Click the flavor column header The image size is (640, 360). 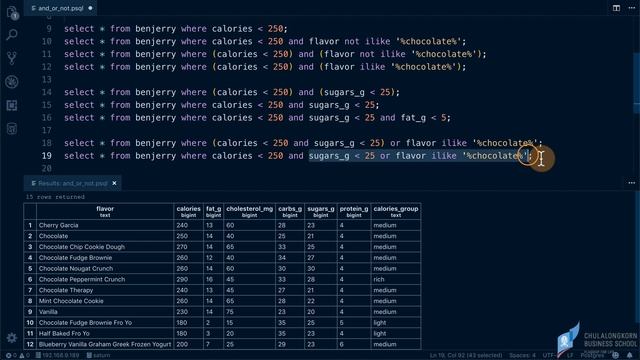pos(105,211)
